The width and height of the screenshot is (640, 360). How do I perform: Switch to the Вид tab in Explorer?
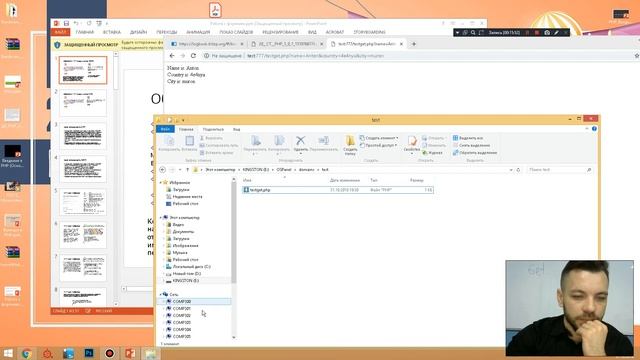click(x=236, y=129)
